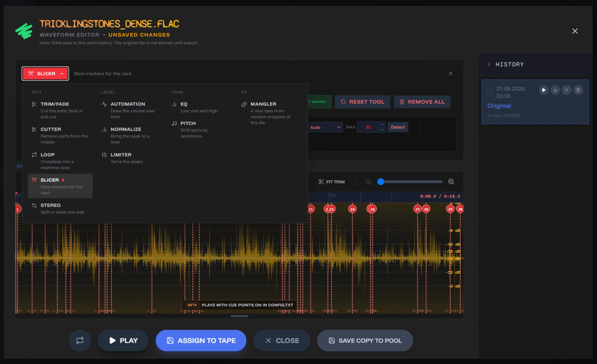Toggle loop playback button
Screen dimensions: 597x364
point(80,341)
